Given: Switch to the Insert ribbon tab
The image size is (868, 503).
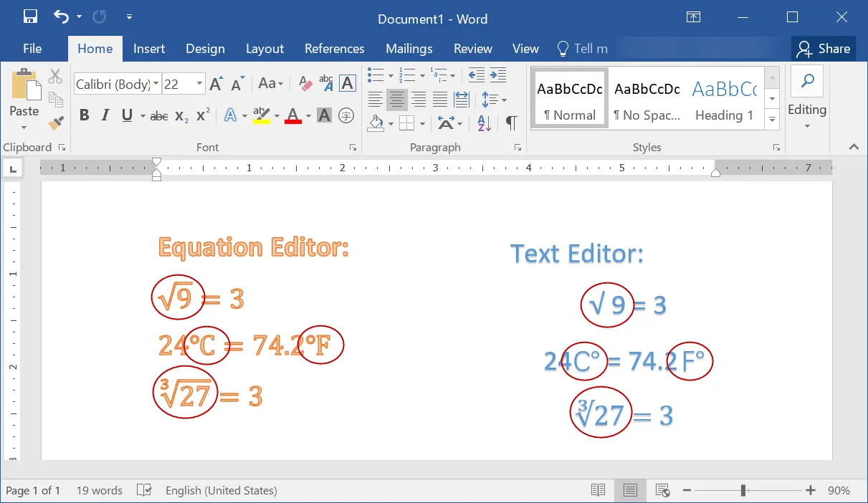Looking at the screenshot, I should pos(149,49).
